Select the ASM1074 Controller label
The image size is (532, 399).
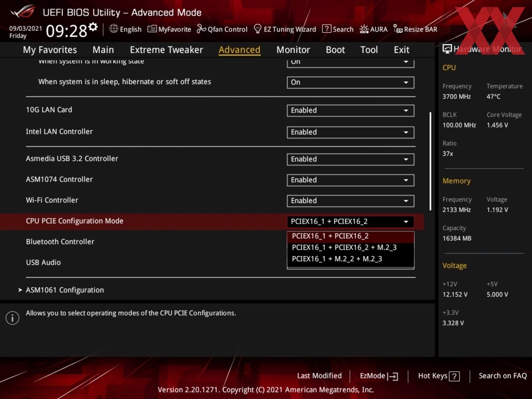point(59,180)
